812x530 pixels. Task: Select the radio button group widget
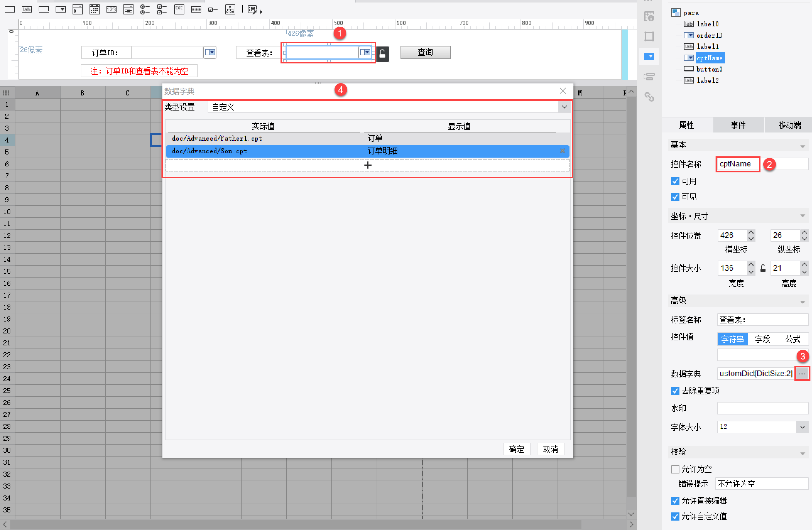[x=145, y=9]
